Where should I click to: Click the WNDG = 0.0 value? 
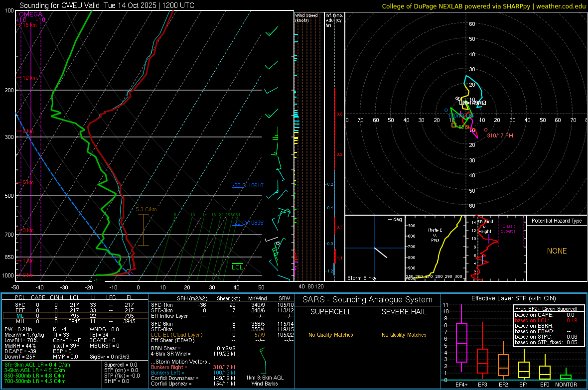coord(104,329)
